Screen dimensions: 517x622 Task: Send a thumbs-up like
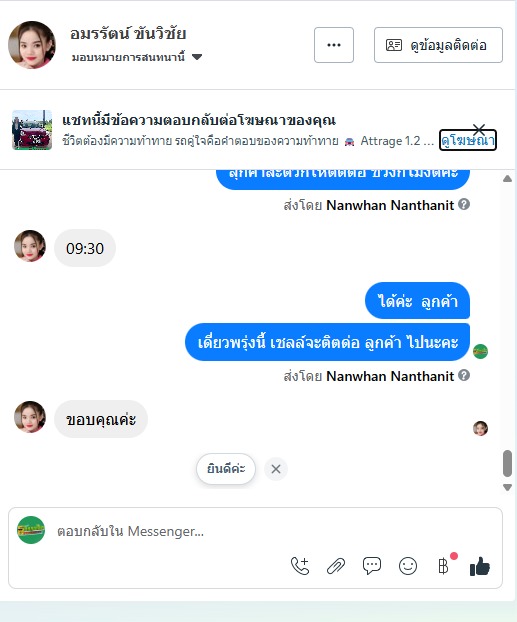(480, 566)
